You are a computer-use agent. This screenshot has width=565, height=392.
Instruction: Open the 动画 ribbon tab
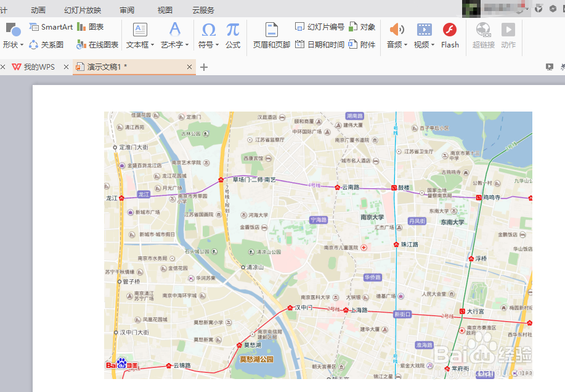[38, 10]
